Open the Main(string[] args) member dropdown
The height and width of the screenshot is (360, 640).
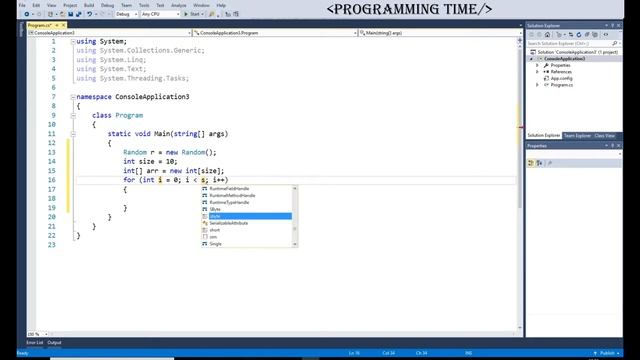[520, 33]
